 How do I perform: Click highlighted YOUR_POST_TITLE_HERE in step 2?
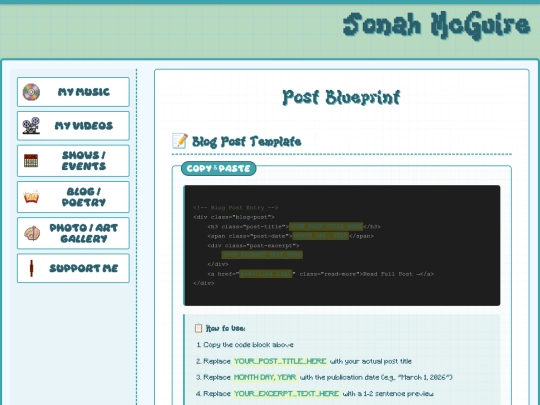click(280, 361)
